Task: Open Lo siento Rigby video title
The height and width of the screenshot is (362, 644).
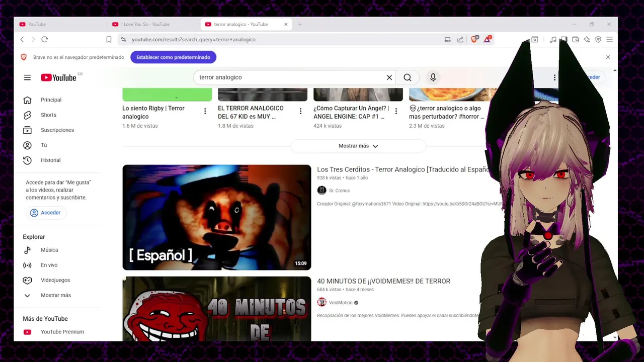Action: (153, 112)
